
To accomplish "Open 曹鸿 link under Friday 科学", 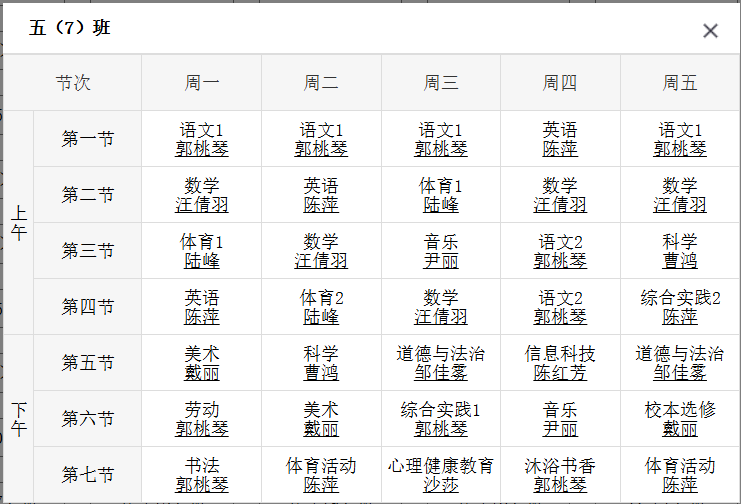I will 680,261.
